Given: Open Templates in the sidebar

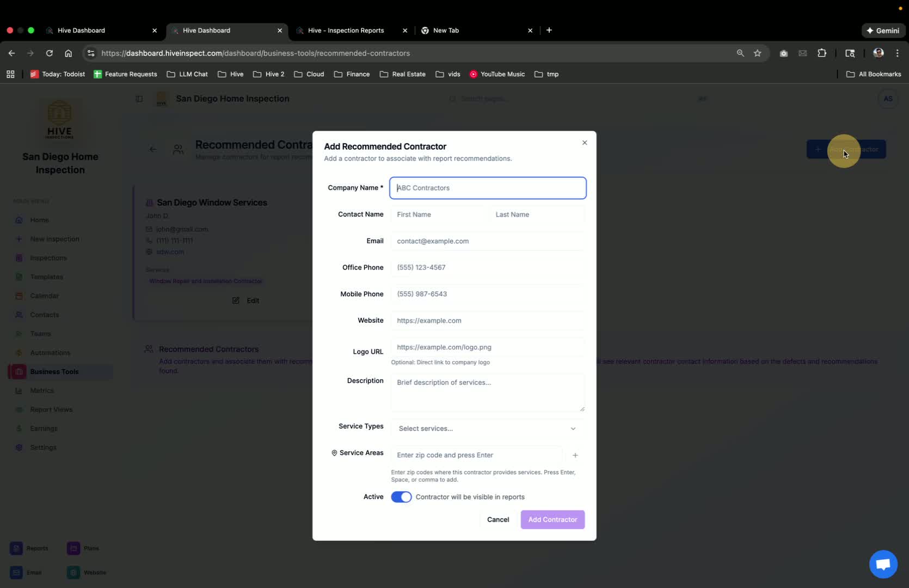Looking at the screenshot, I should tap(46, 277).
